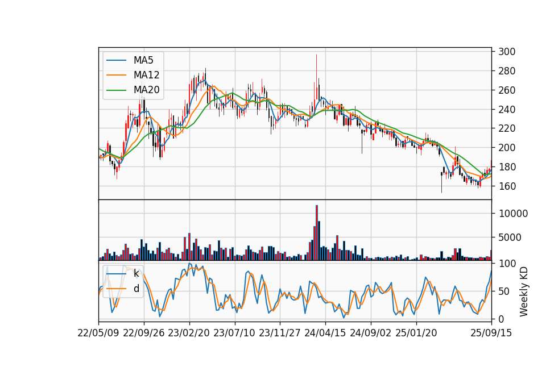This screenshot has width=546, height=392.
Task: Click the d legend label
Action: tap(136, 289)
